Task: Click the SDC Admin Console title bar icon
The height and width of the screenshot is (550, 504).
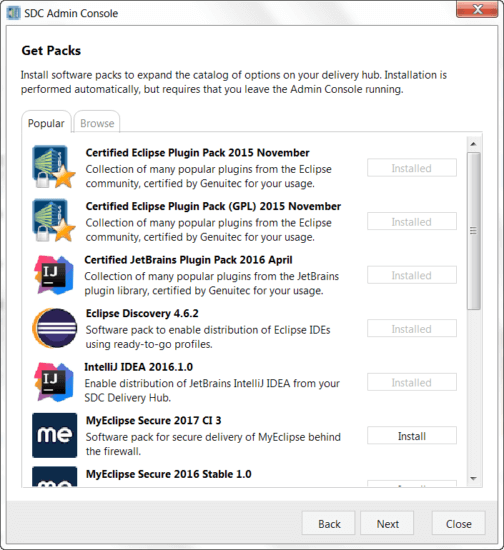Action: click(14, 13)
